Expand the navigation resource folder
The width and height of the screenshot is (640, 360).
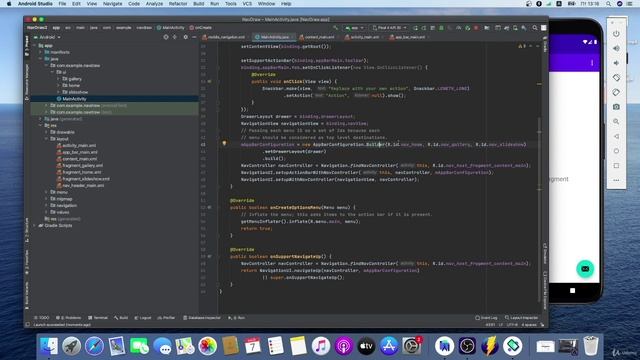47,205
